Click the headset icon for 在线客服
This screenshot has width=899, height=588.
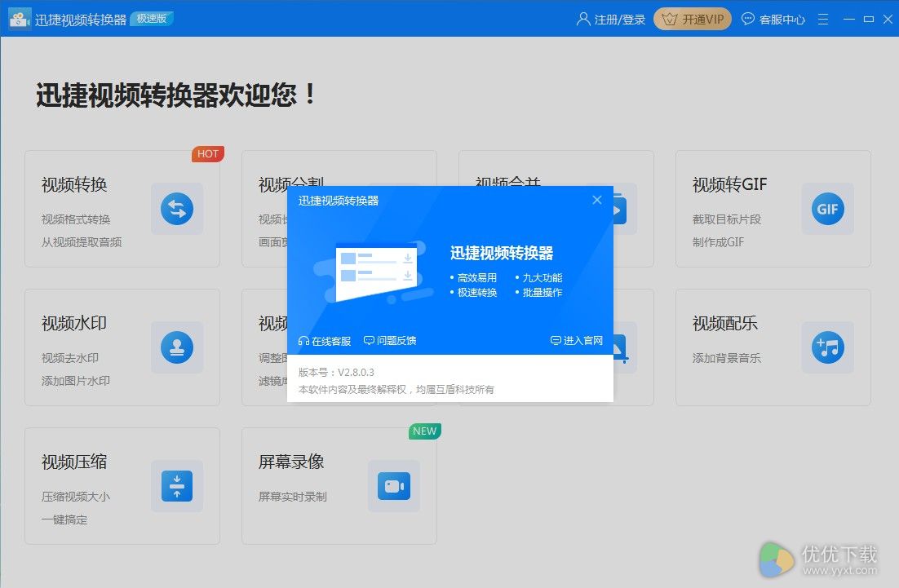coord(303,341)
